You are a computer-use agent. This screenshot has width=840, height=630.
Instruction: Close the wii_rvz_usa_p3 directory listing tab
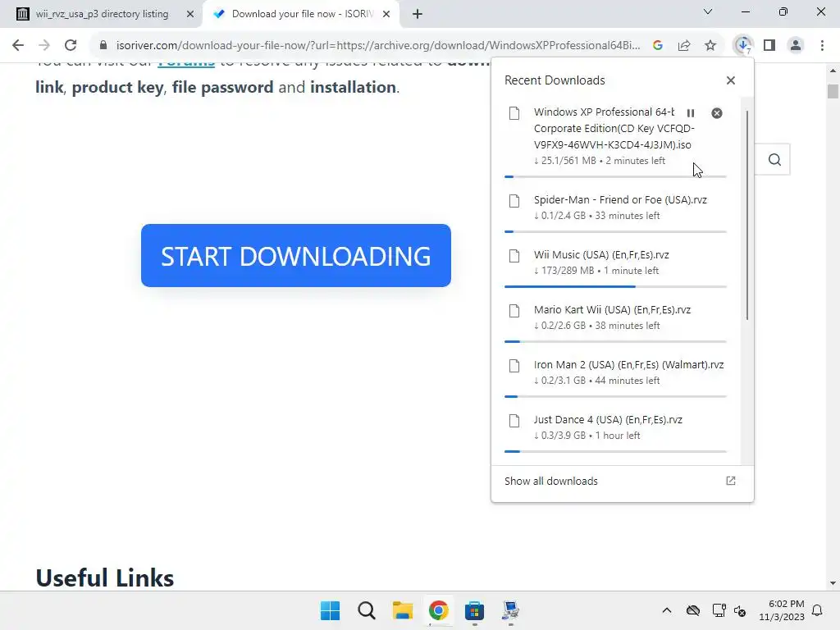tap(190, 14)
